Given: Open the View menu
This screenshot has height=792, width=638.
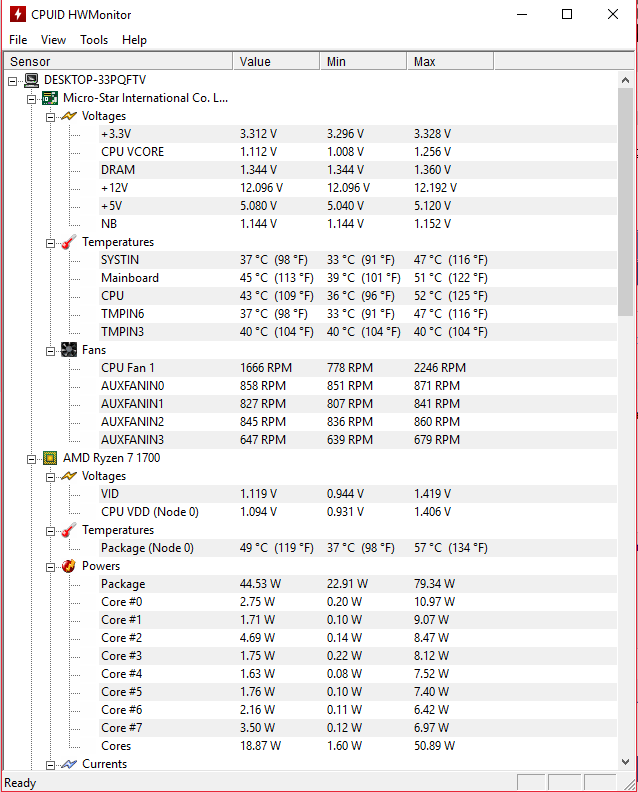Looking at the screenshot, I should 54,40.
